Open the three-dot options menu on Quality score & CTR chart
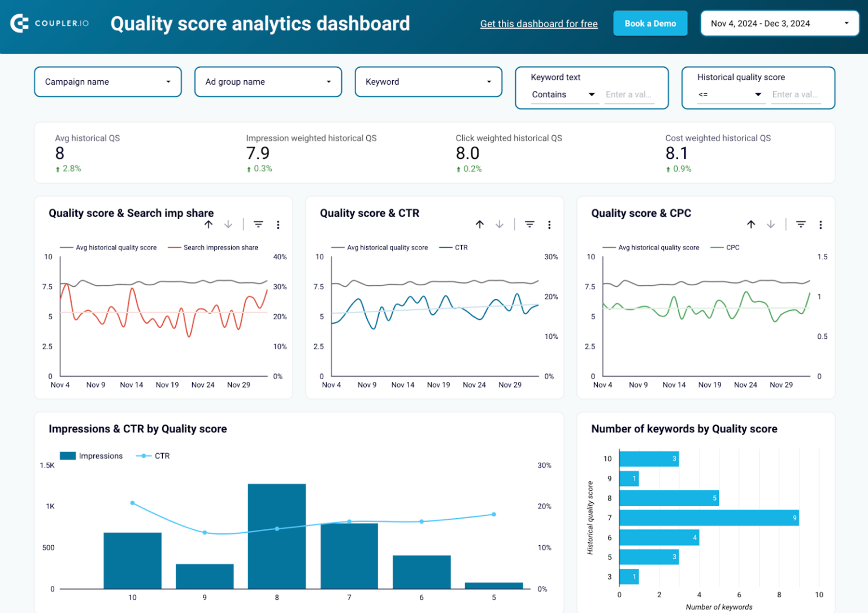Viewport: 868px width, 613px height. 549,224
